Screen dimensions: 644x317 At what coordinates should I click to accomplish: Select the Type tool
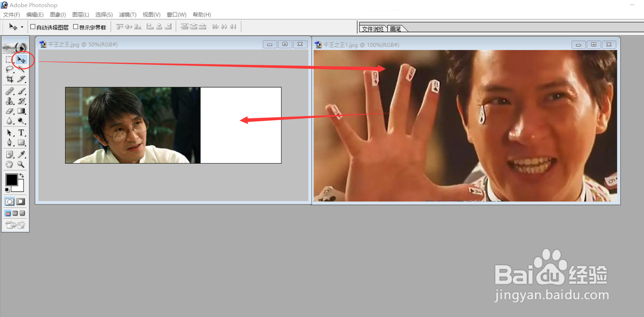click(21, 133)
